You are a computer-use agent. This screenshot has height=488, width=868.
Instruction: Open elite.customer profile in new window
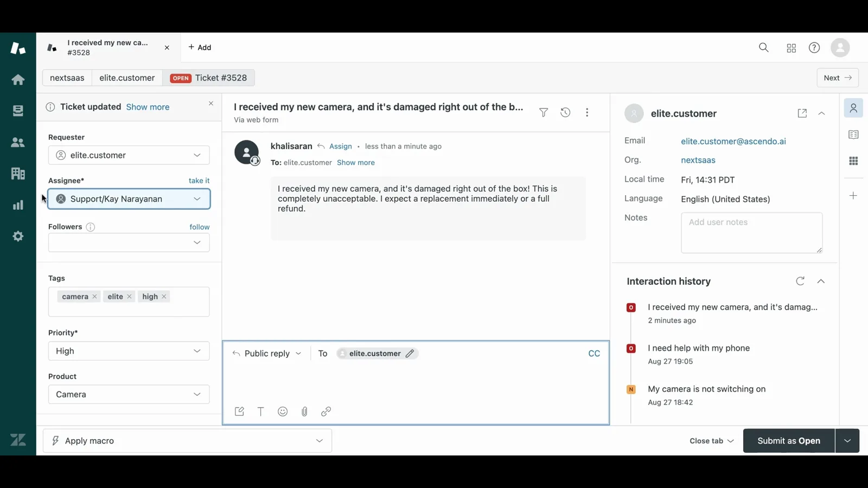802,113
